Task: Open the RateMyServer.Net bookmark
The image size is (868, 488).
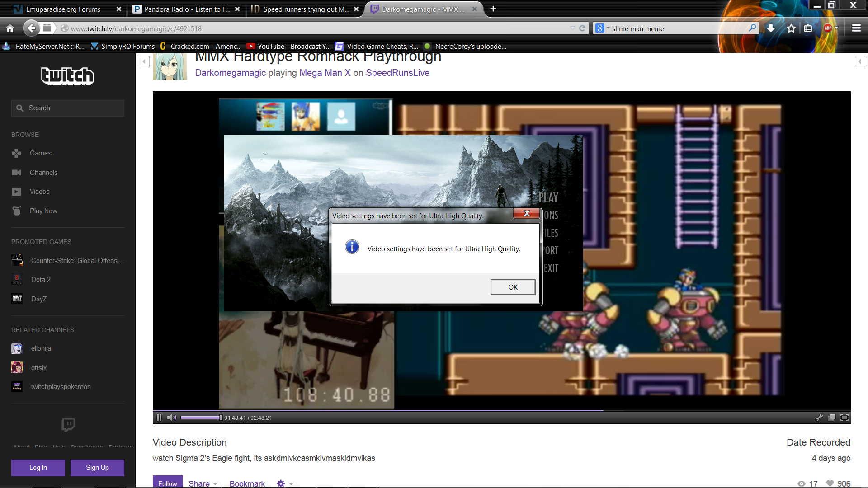Action: point(44,46)
